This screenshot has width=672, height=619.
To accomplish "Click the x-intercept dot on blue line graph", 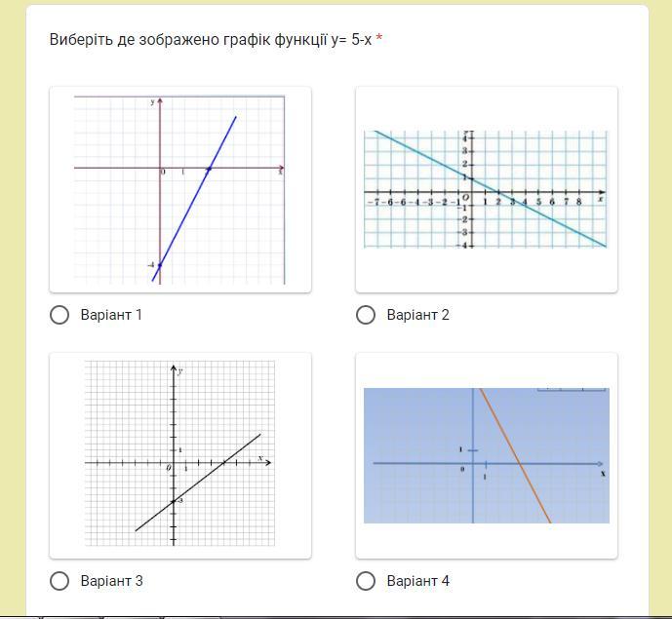I will point(209,169).
